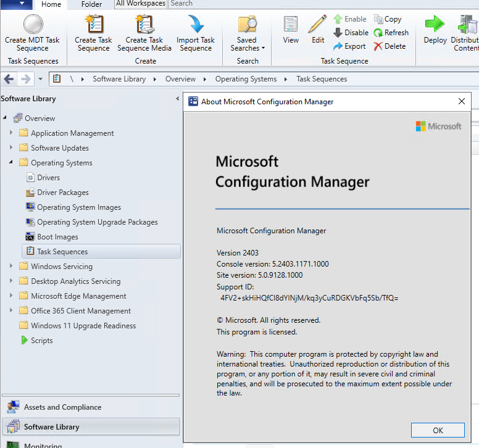Open the Assets and Compliance workspace icon

[x=13, y=407]
